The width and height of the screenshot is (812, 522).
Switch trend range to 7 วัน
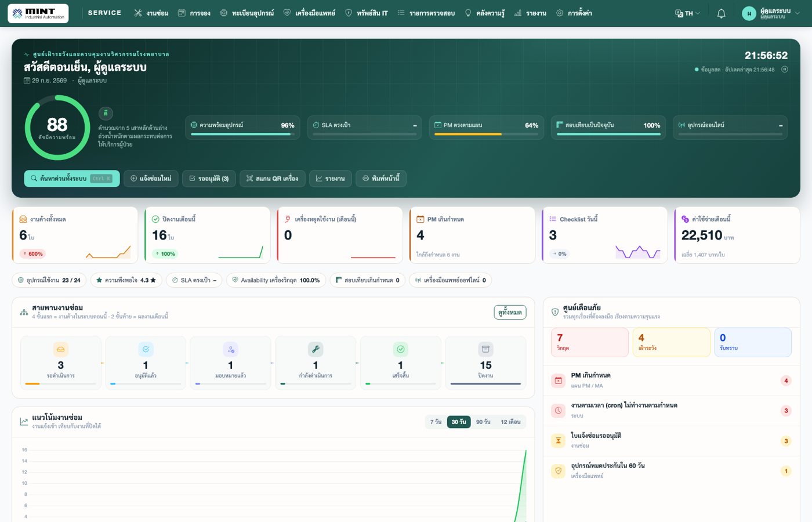[x=436, y=422]
